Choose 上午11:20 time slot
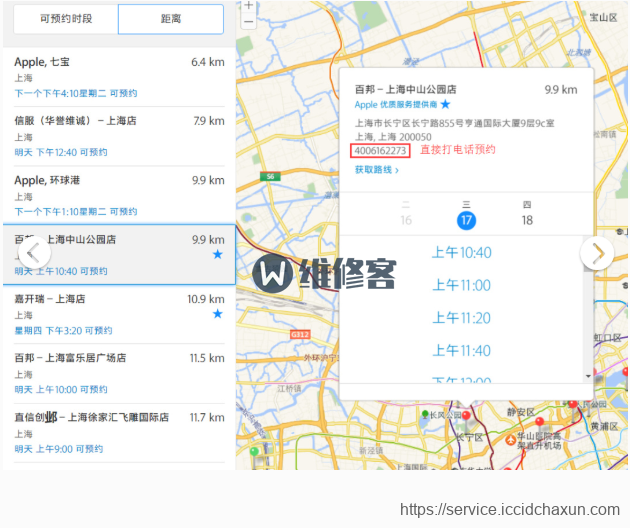Screen dimensions: 630x528 (462, 318)
